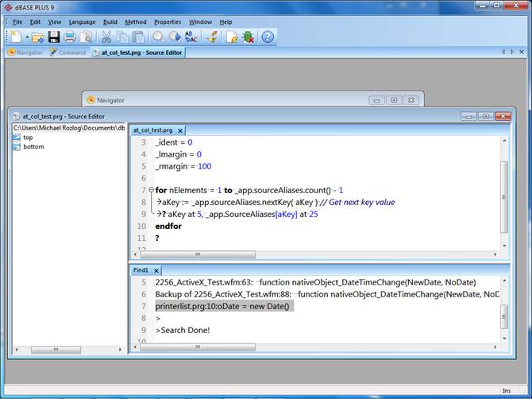Screen dimensions: 532x399
Task: Save file using the floppy disk icon
Action: point(54,37)
